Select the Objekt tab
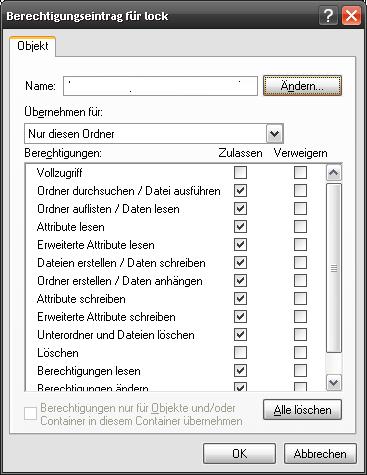The height and width of the screenshot is (475, 367). coord(33,46)
